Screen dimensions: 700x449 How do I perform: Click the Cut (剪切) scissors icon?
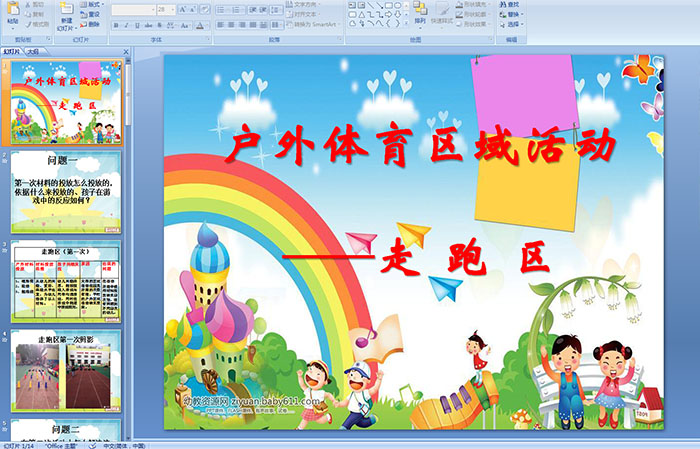28,4
